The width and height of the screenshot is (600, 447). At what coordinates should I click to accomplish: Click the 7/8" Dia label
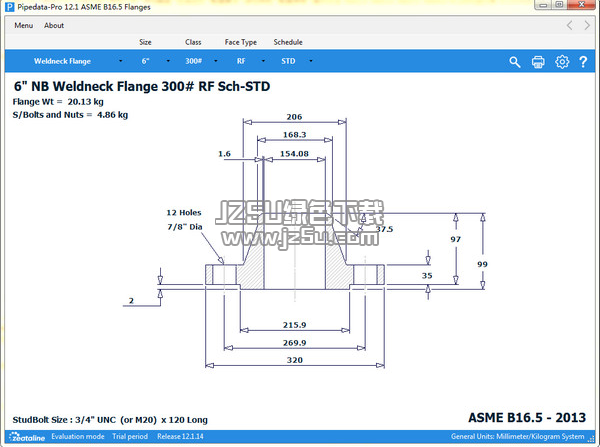point(185,227)
